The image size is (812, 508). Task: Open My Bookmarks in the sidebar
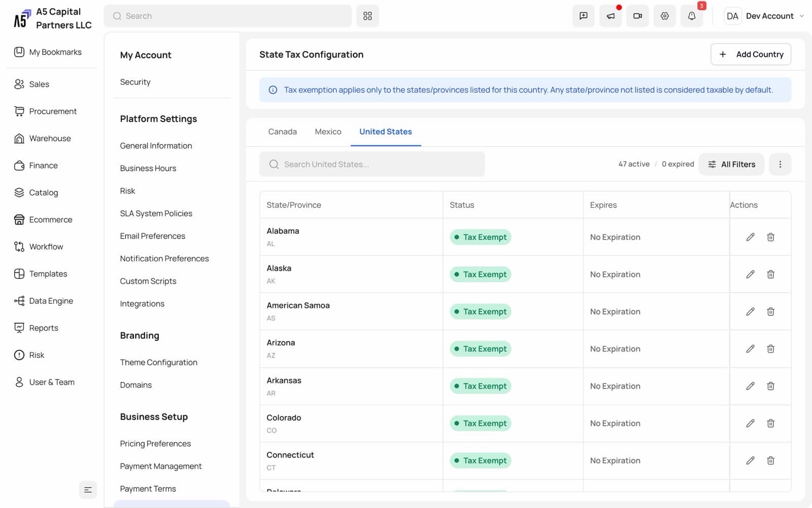pos(48,52)
